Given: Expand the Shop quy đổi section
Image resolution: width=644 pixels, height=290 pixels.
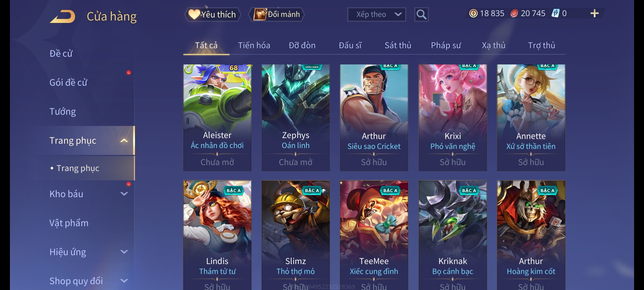Looking at the screenshot, I should 124,281.
